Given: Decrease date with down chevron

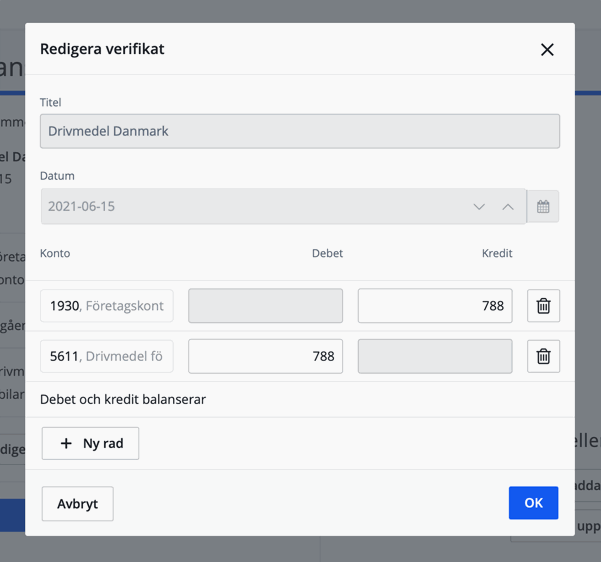Looking at the screenshot, I should [x=479, y=207].
